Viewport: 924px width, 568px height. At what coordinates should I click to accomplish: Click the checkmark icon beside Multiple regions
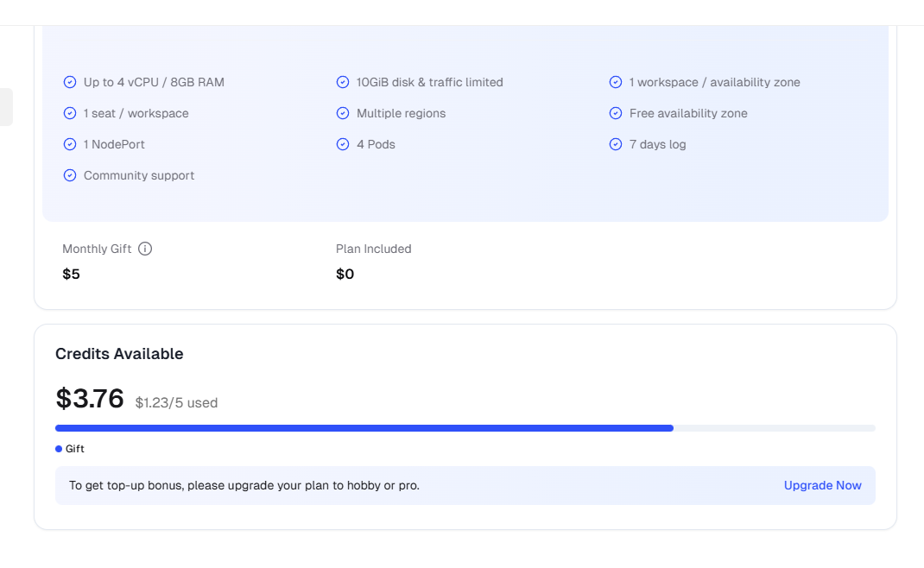tap(343, 113)
